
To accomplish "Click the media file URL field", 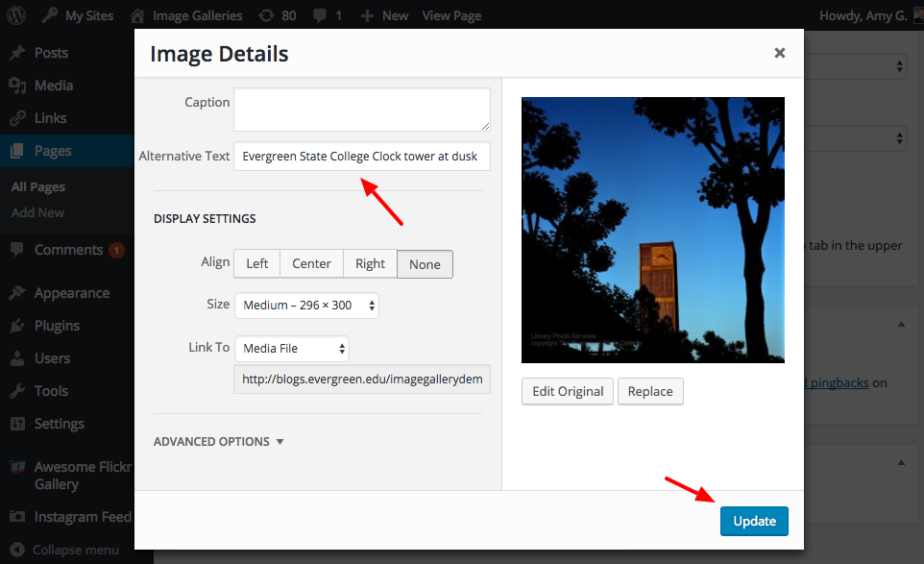I will [x=362, y=379].
